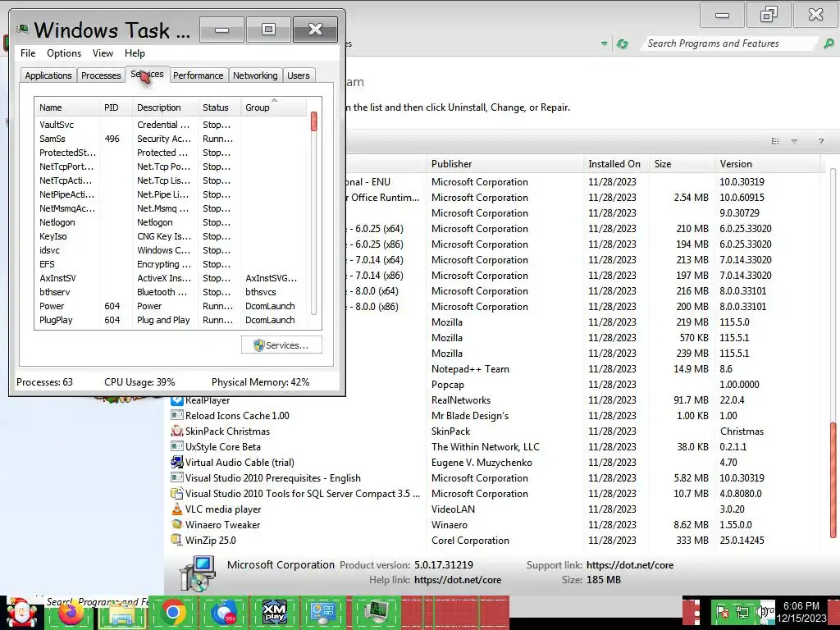Image resolution: width=840 pixels, height=630 pixels.
Task: Select the bthserv service row
Action: 171,292
